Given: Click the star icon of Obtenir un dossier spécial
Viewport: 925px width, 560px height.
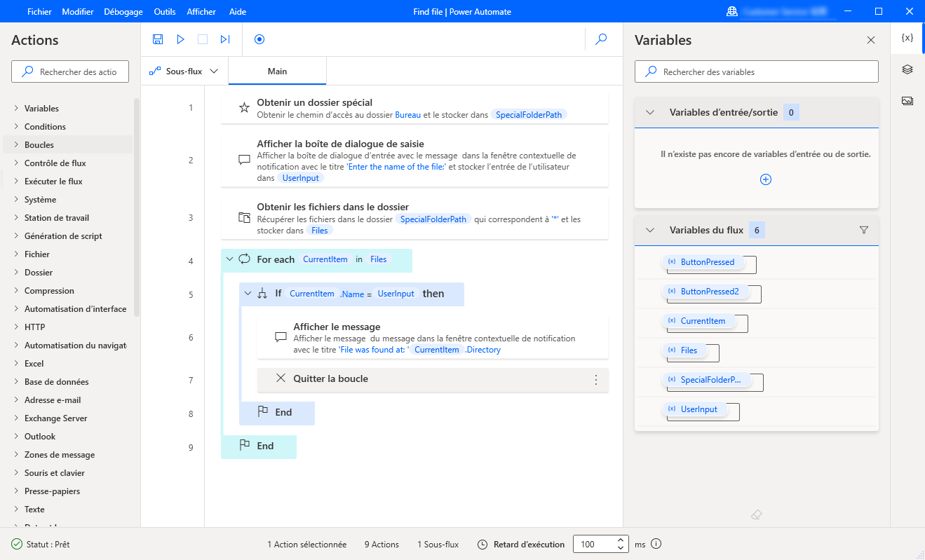Looking at the screenshot, I should [x=244, y=108].
